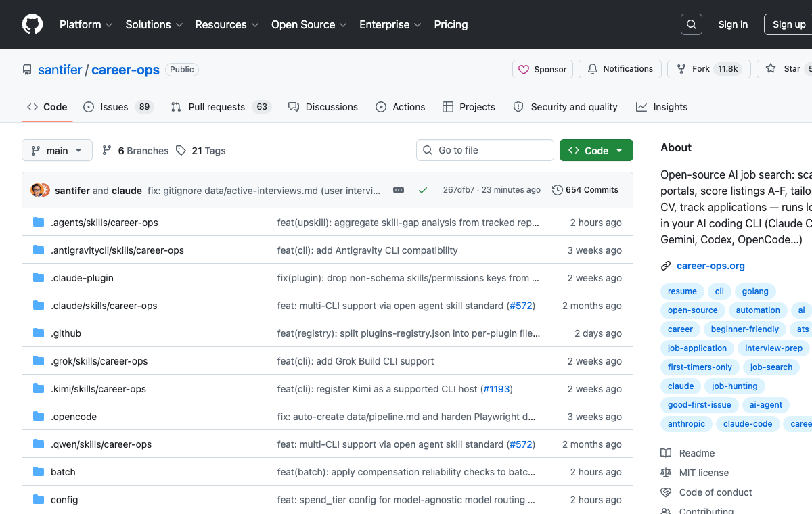Click the folder icon beside config
The width and height of the screenshot is (812, 514).
coord(39,500)
